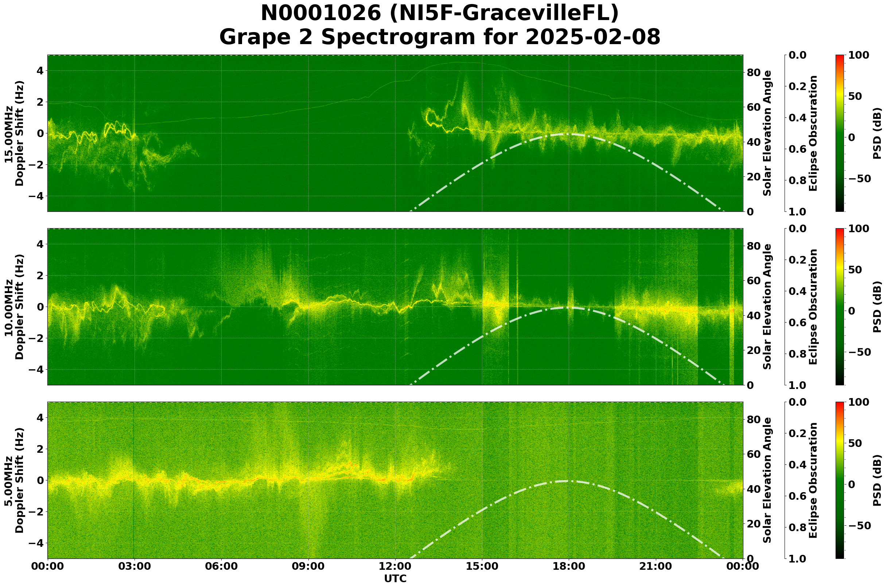This screenshot has height=588, width=887.
Task: Click the UTC x-axis label
Action: [x=395, y=579]
